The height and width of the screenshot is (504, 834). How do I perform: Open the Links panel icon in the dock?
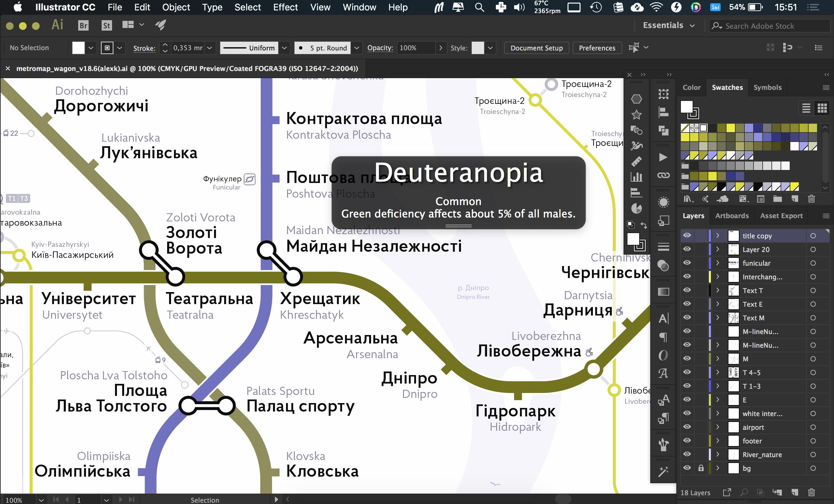pyautogui.click(x=663, y=175)
